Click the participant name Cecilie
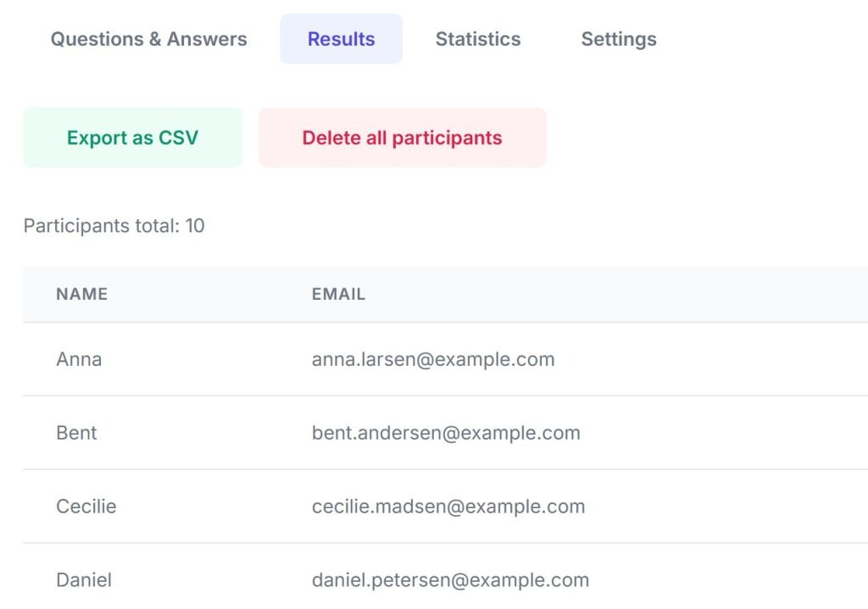Image resolution: width=868 pixels, height=609 pixels. click(x=86, y=507)
